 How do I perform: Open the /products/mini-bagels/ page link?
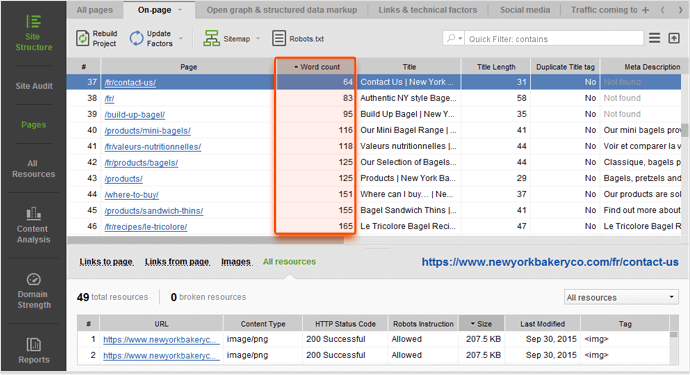tap(147, 131)
